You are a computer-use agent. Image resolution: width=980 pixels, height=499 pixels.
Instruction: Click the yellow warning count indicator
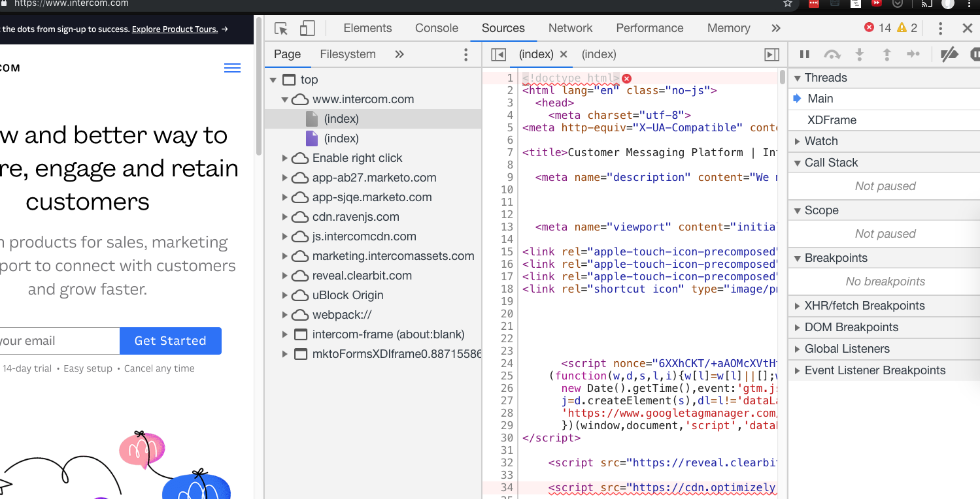(907, 27)
